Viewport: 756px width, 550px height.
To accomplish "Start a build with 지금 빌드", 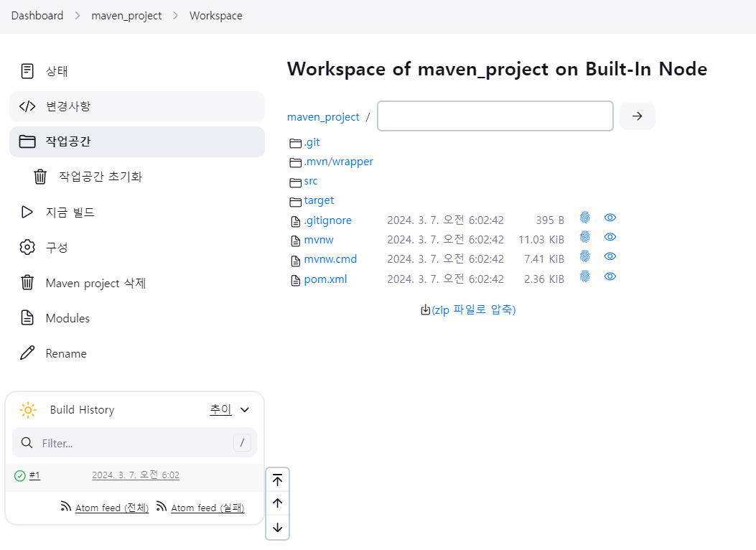I will 137,212.
